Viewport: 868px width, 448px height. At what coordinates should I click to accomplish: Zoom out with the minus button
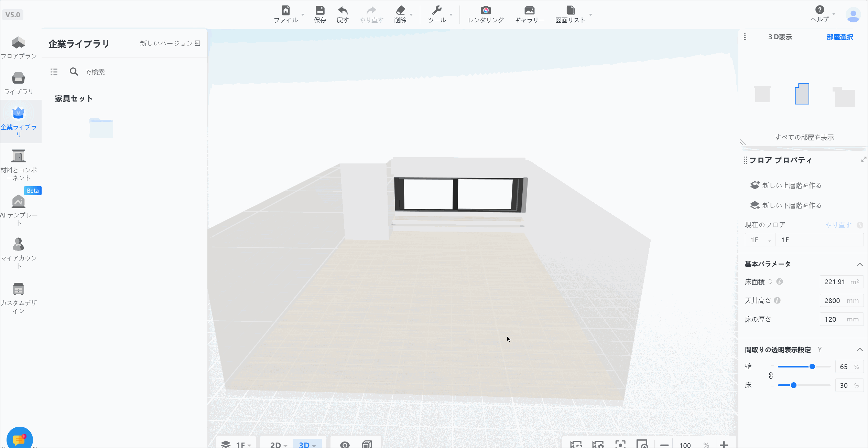tap(664, 445)
